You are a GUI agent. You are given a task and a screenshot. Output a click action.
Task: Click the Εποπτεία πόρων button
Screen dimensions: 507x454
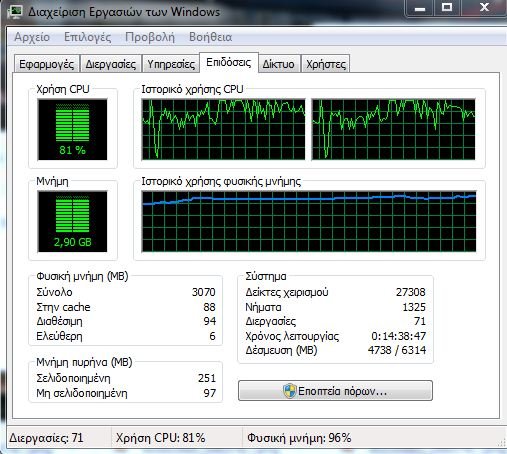[x=335, y=390]
